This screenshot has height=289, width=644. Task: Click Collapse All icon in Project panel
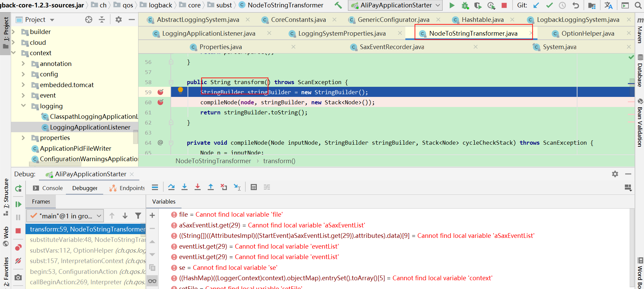tap(102, 20)
